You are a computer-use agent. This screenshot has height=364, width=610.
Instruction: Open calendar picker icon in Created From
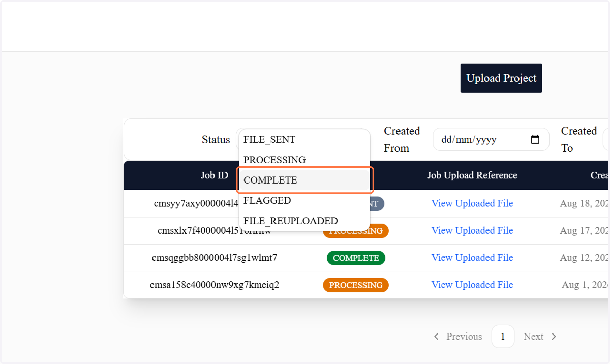click(535, 139)
